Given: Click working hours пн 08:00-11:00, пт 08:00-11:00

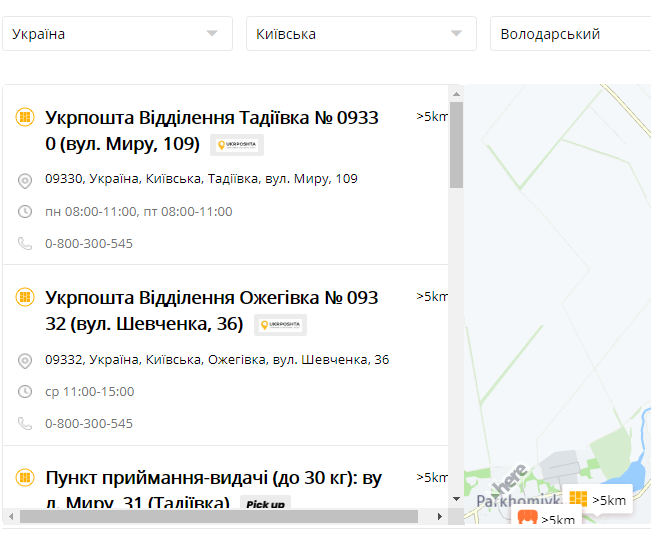Looking at the screenshot, I should pos(139,212).
